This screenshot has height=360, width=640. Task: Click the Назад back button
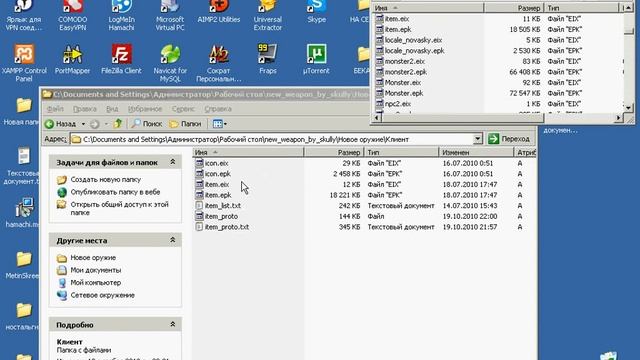(60, 124)
